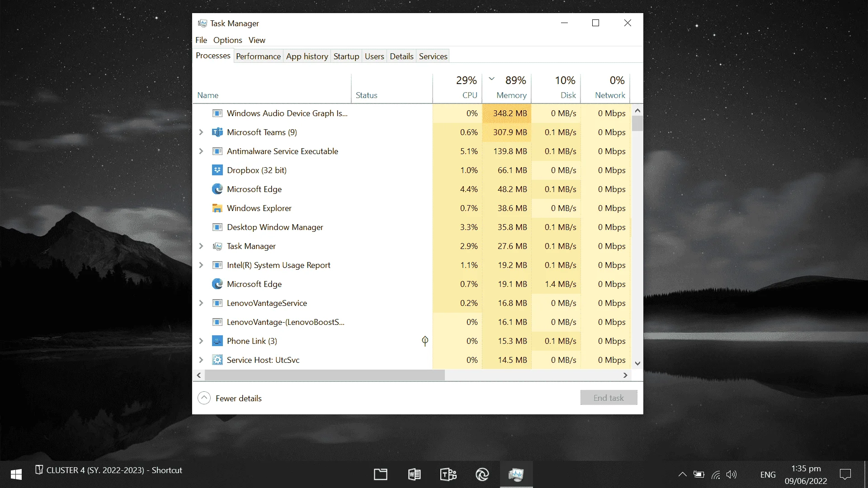Expand the Antimalware Service Executable row
This screenshot has width=868, height=488.
pos(201,151)
